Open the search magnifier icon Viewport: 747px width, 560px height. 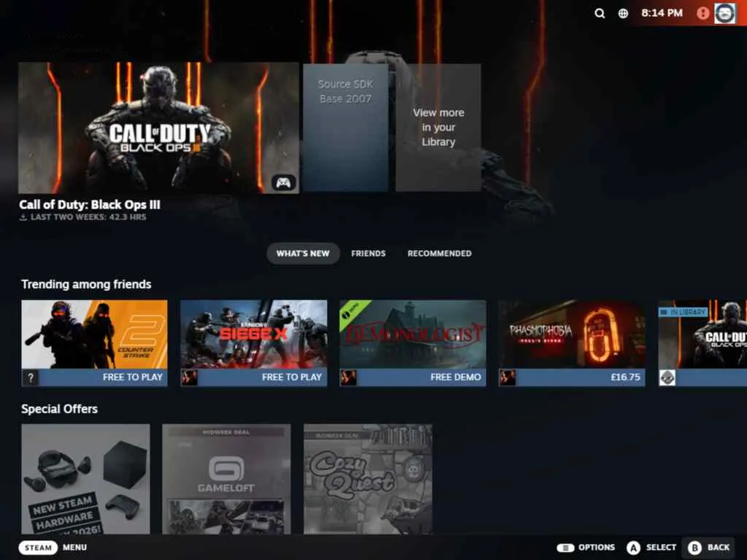[600, 13]
